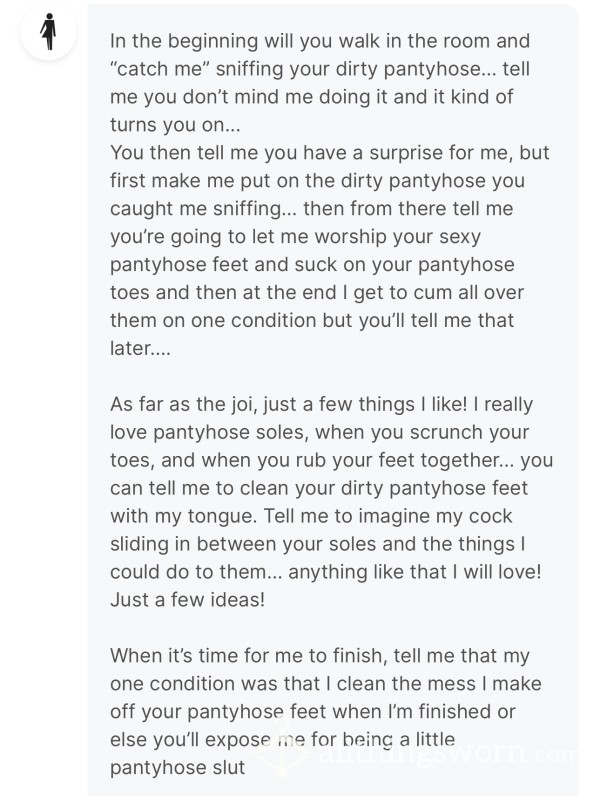This screenshot has height=796, width=600.
Task: Click the watermark logo emblem near the bottom
Action: pos(284,749)
